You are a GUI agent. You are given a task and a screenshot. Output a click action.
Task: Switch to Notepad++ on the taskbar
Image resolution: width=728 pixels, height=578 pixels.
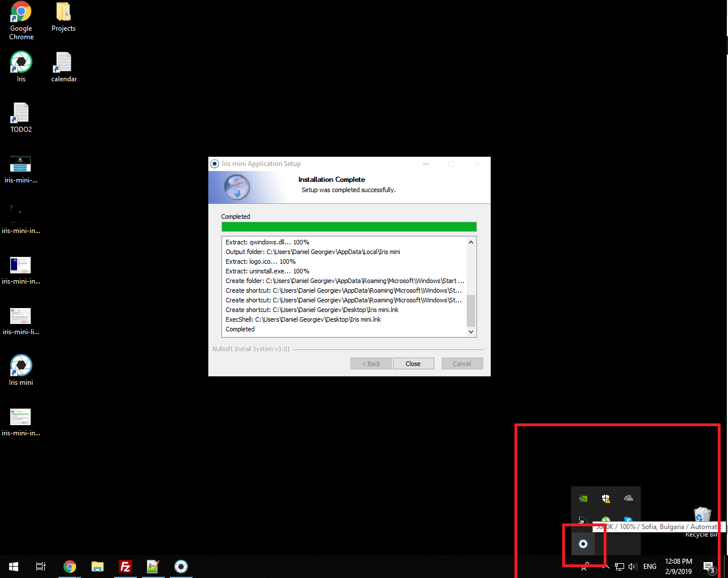point(153,567)
